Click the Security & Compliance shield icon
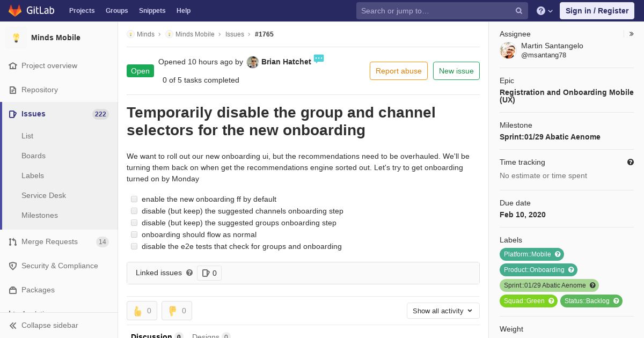This screenshot has width=644, height=338. pos(13,266)
